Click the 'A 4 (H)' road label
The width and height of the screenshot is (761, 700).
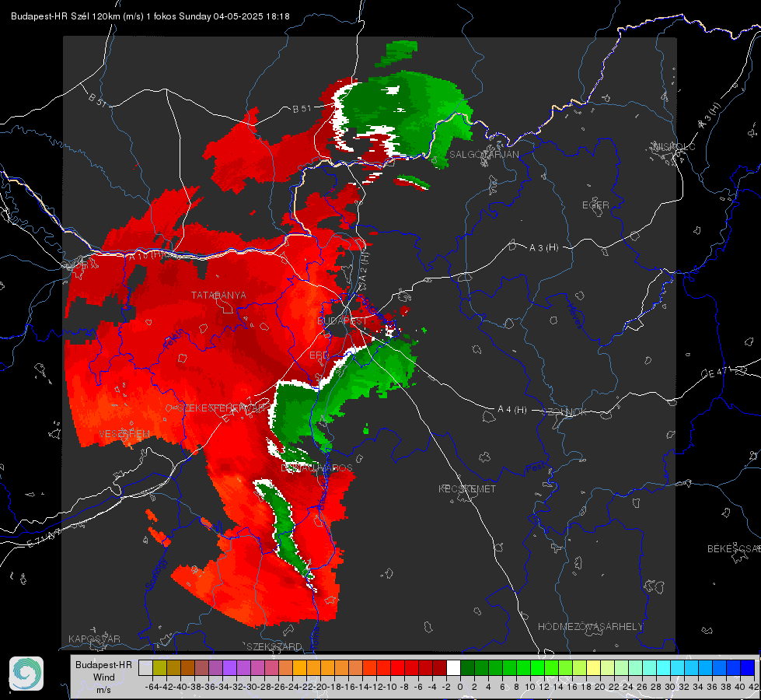click(x=512, y=410)
